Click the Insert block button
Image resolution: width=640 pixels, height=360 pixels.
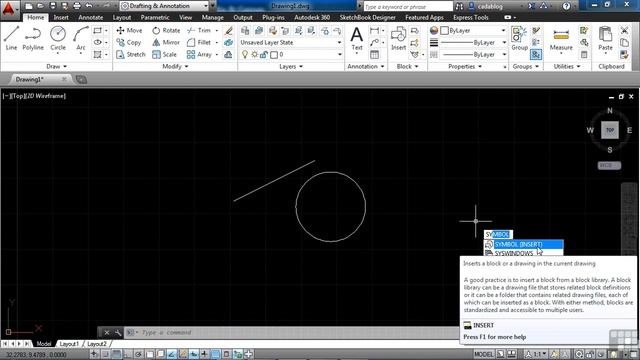[x=398, y=38]
